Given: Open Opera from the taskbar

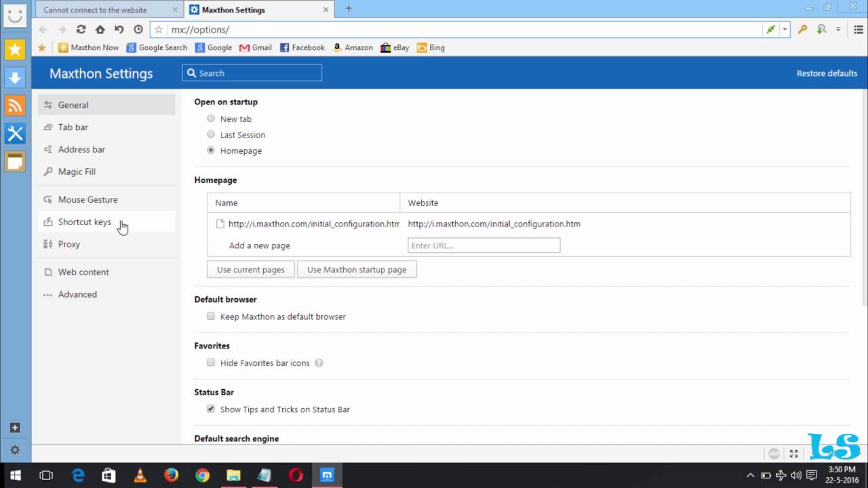Looking at the screenshot, I should click(x=296, y=475).
